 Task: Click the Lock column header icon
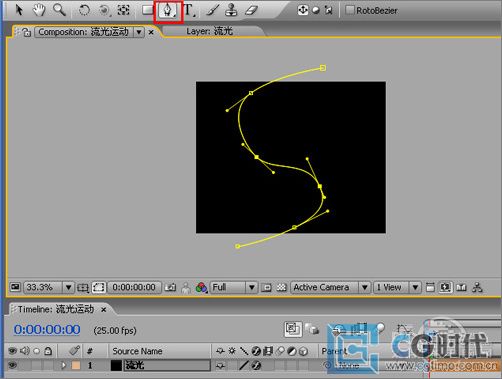48,351
